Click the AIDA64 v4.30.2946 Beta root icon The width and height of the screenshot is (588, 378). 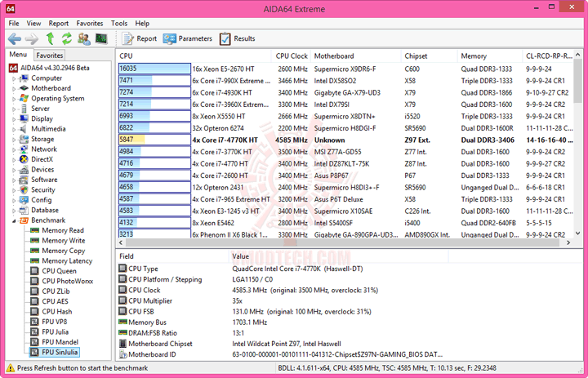coord(13,68)
